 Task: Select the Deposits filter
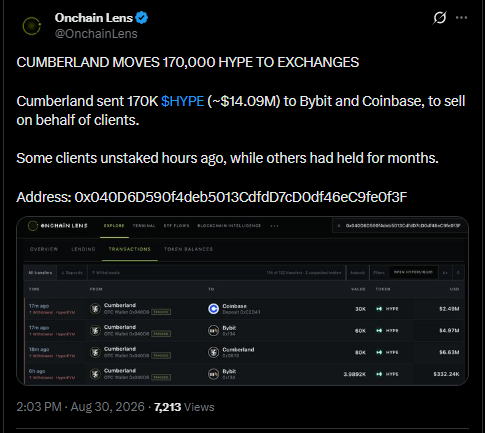click(x=72, y=273)
